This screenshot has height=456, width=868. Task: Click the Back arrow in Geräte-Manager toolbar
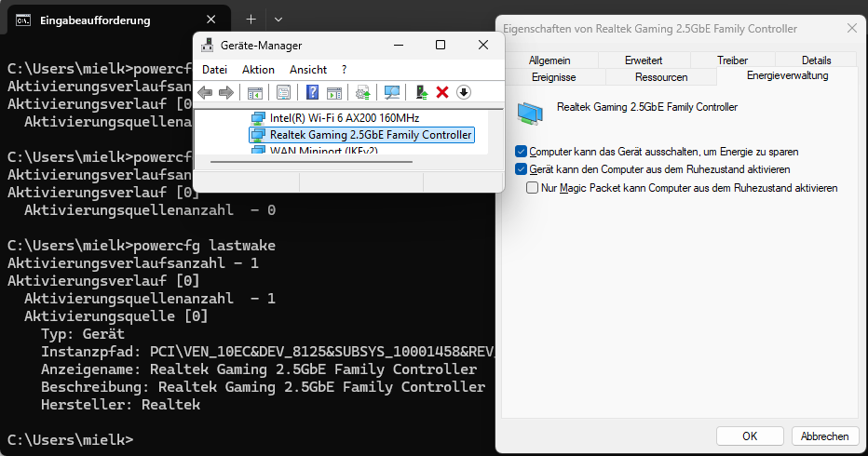coord(205,92)
